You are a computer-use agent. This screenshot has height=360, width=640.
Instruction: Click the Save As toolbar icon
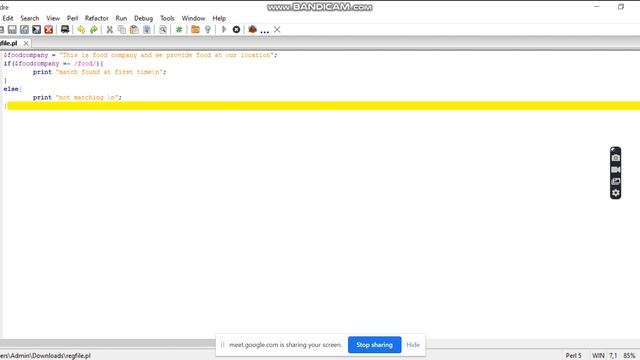(24, 29)
